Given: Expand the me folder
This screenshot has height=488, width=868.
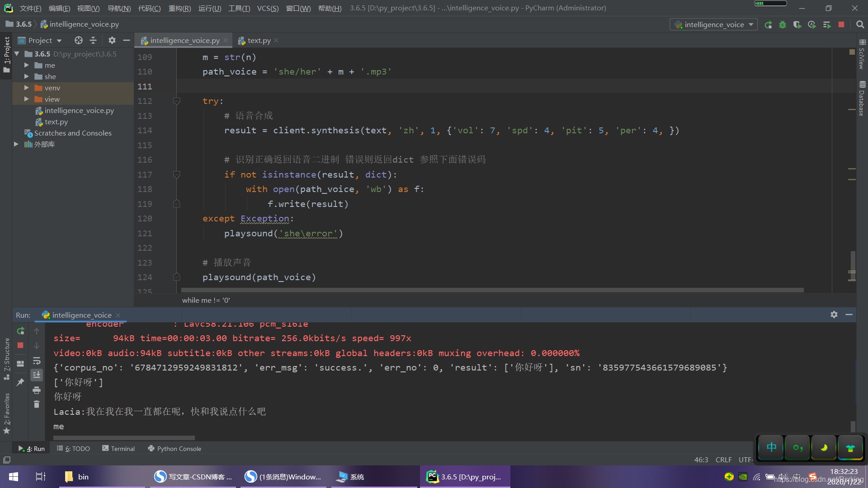Looking at the screenshot, I should (x=26, y=65).
